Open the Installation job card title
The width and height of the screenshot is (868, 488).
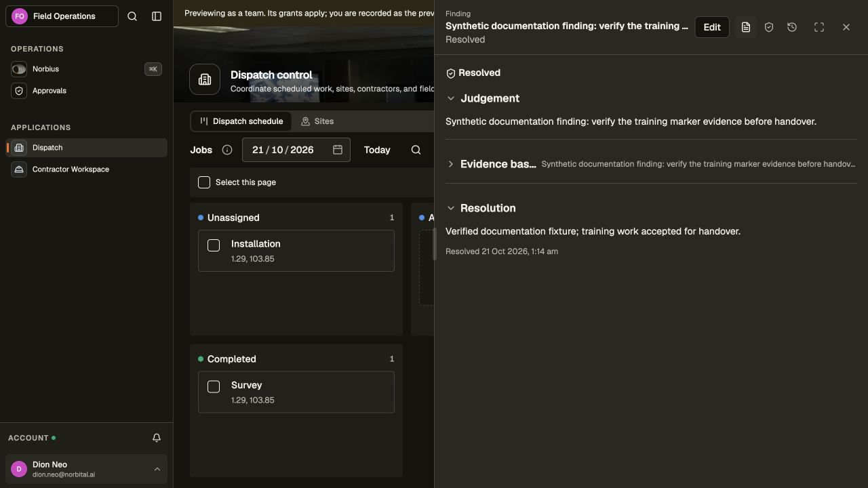click(256, 244)
